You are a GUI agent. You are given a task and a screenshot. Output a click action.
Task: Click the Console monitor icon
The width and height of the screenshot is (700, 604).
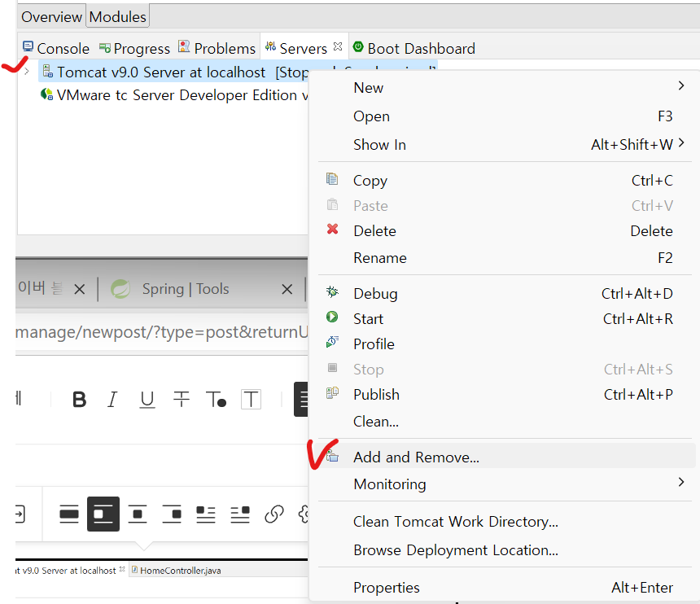[28, 46]
